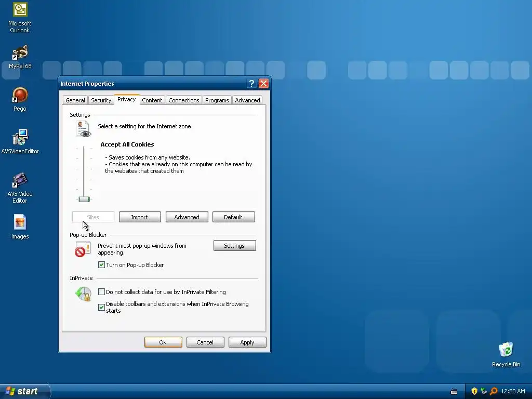This screenshot has height=399, width=532.
Task: Click the Import button
Action: pos(140,217)
